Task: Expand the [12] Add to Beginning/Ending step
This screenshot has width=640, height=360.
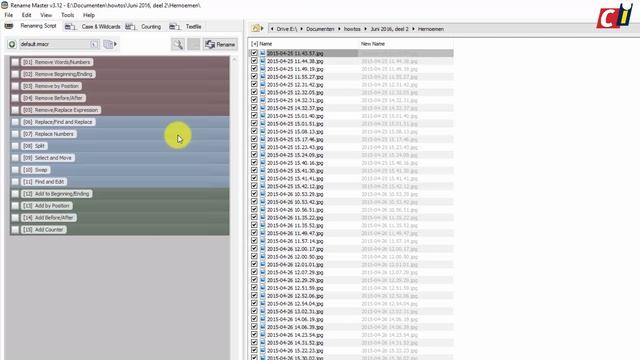Action: pos(56,194)
